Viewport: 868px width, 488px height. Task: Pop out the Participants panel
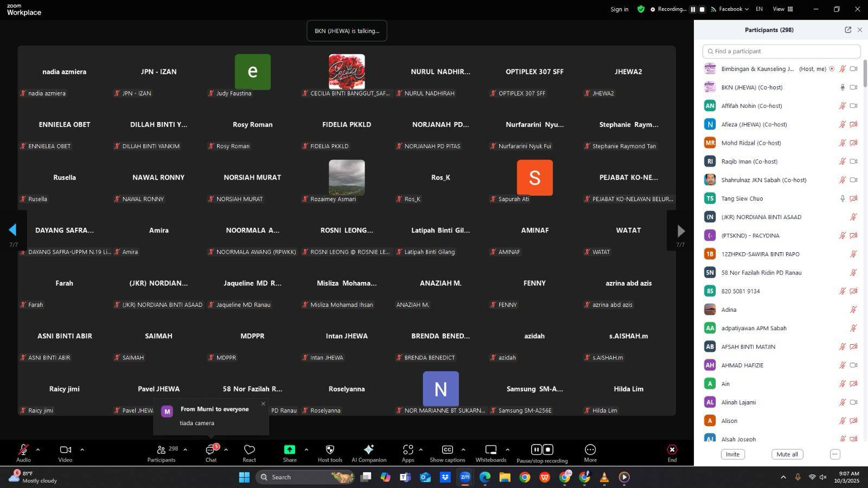pyautogui.click(x=848, y=30)
